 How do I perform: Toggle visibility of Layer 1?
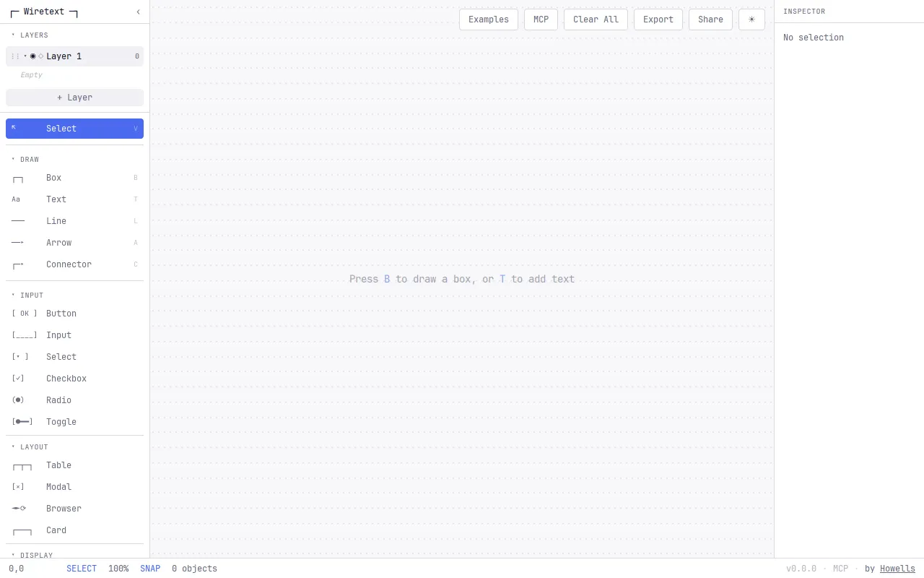[32, 56]
